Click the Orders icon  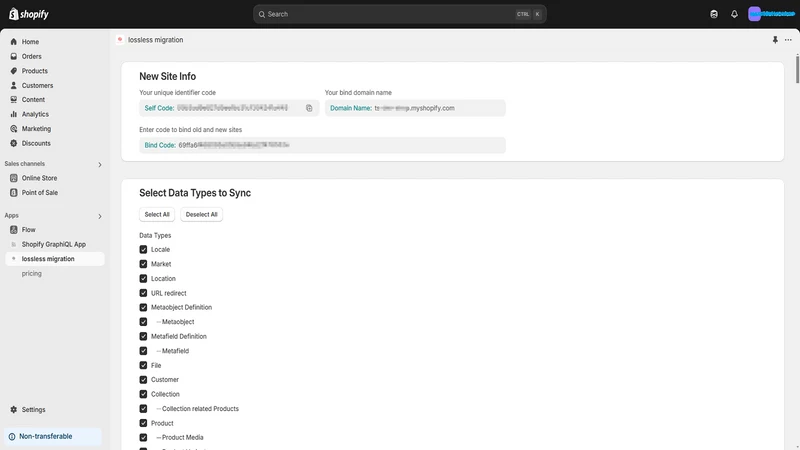point(14,56)
